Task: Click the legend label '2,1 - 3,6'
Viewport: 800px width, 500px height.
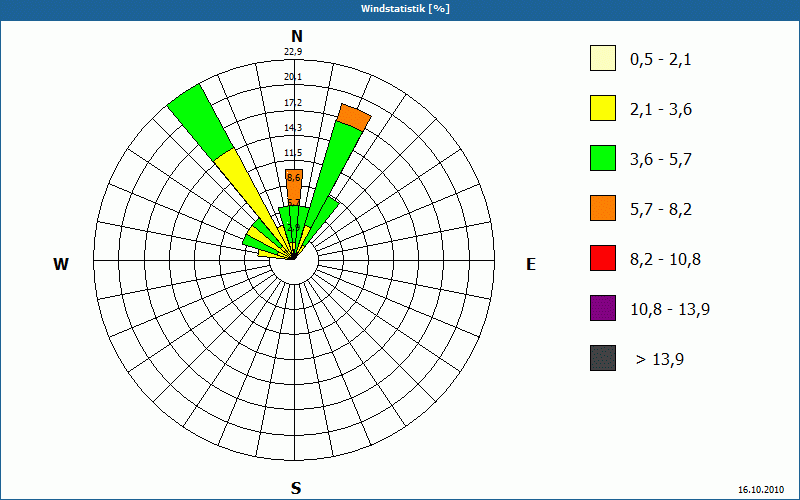Action: 661,110
